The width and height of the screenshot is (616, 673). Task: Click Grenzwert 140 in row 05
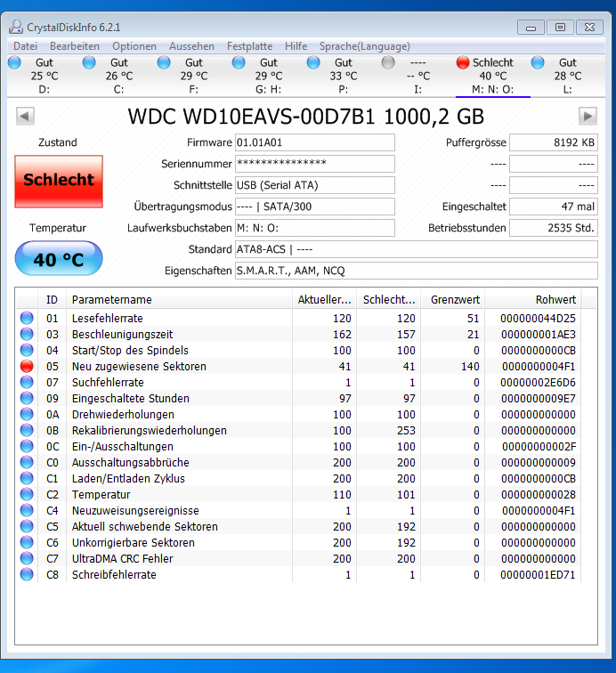(470, 366)
